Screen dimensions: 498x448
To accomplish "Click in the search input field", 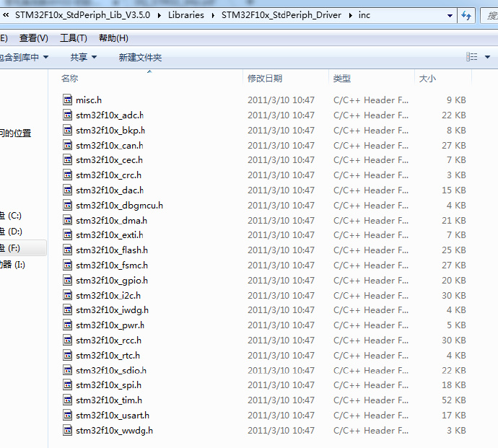I will [489, 15].
